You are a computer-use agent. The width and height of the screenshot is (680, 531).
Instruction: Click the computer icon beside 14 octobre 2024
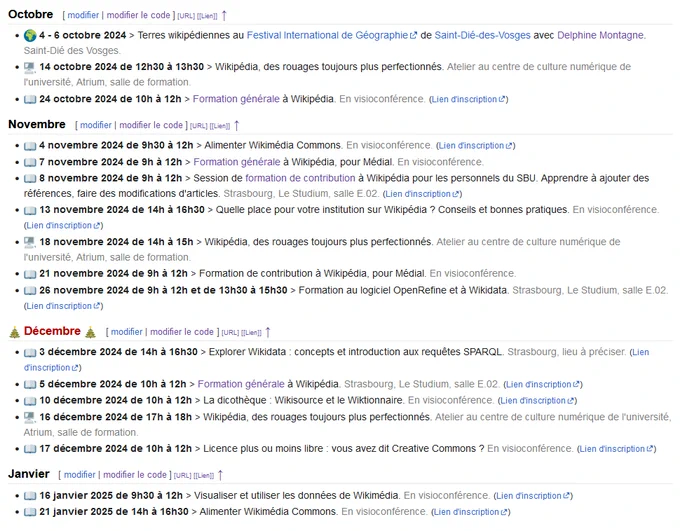tap(30, 67)
